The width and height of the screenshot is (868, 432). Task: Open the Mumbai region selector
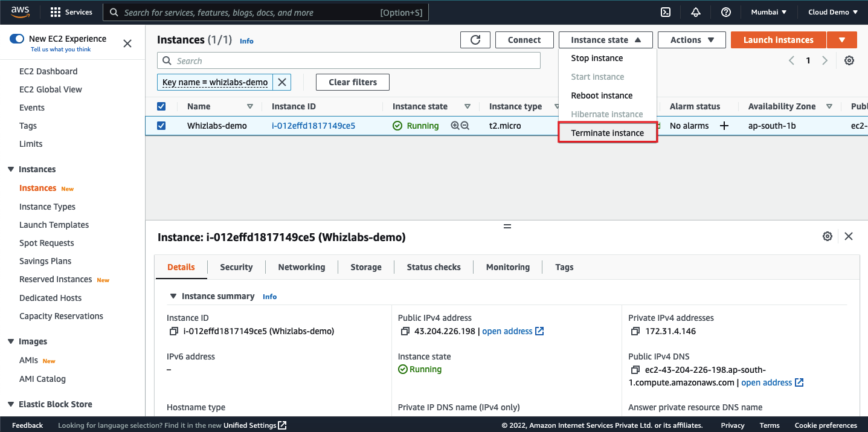tap(768, 12)
